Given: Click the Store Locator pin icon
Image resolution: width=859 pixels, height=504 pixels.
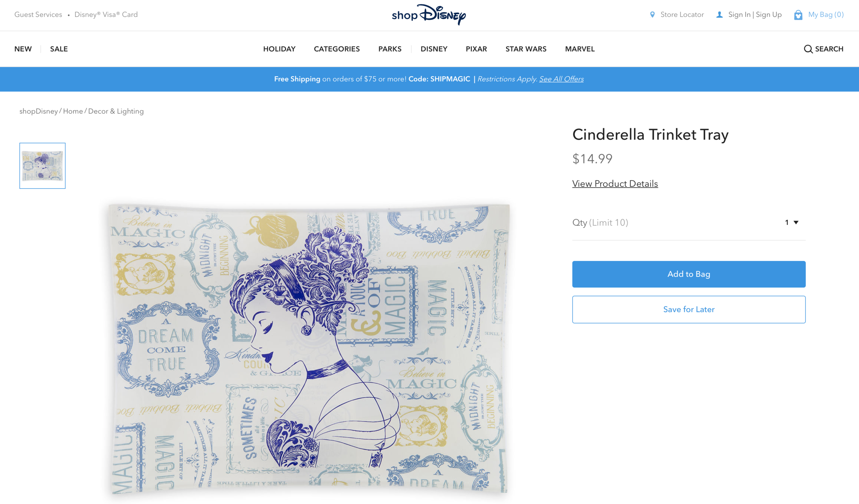Looking at the screenshot, I should tap(652, 15).
